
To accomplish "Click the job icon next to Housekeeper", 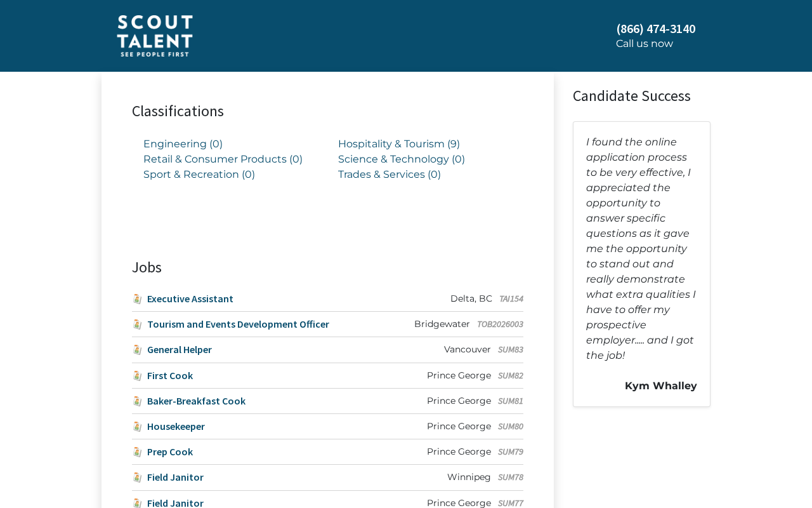I will click(x=137, y=427).
